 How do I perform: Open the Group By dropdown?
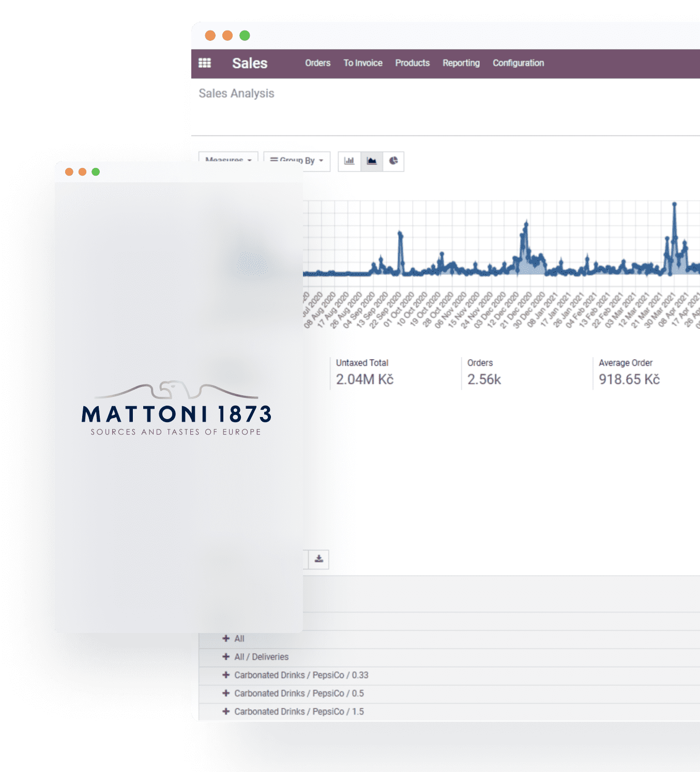(296, 161)
